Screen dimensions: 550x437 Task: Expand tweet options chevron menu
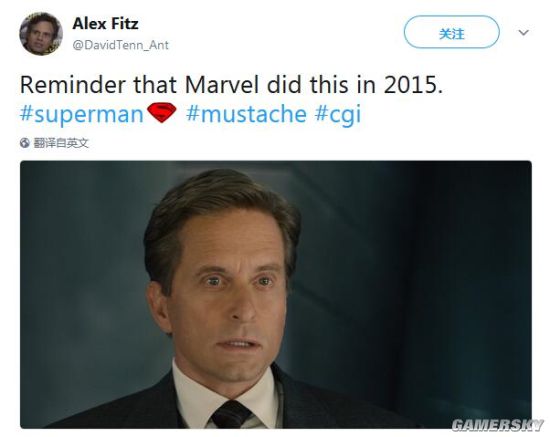pyautogui.click(x=523, y=33)
